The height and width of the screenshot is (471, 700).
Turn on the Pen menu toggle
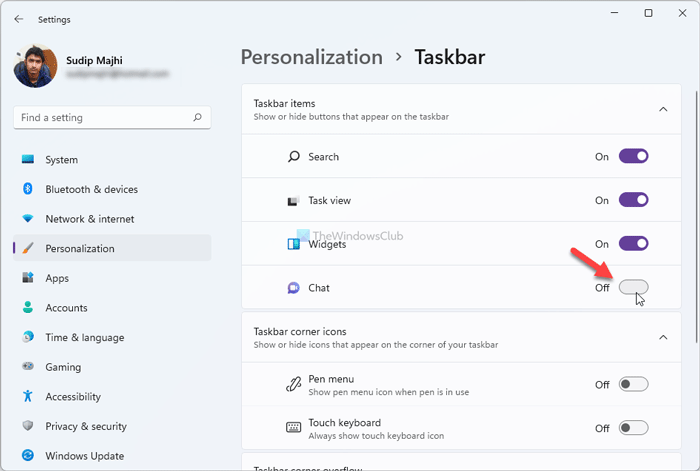click(633, 384)
